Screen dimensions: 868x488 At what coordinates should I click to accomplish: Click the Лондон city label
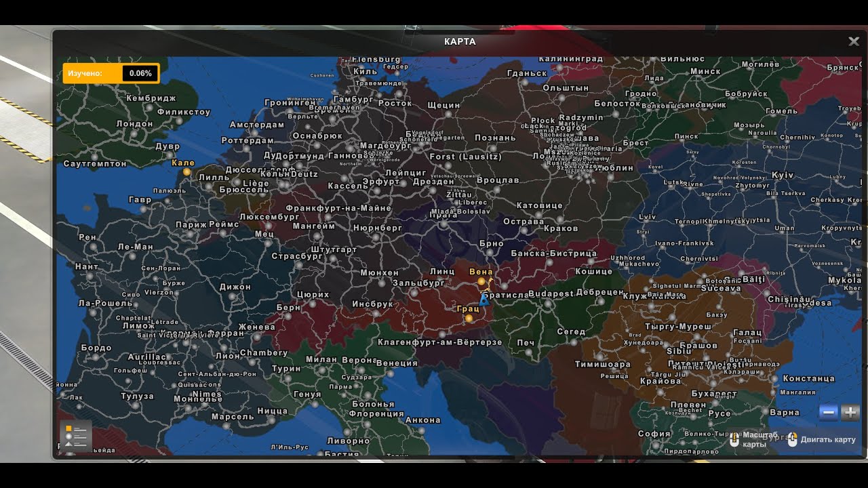(134, 124)
